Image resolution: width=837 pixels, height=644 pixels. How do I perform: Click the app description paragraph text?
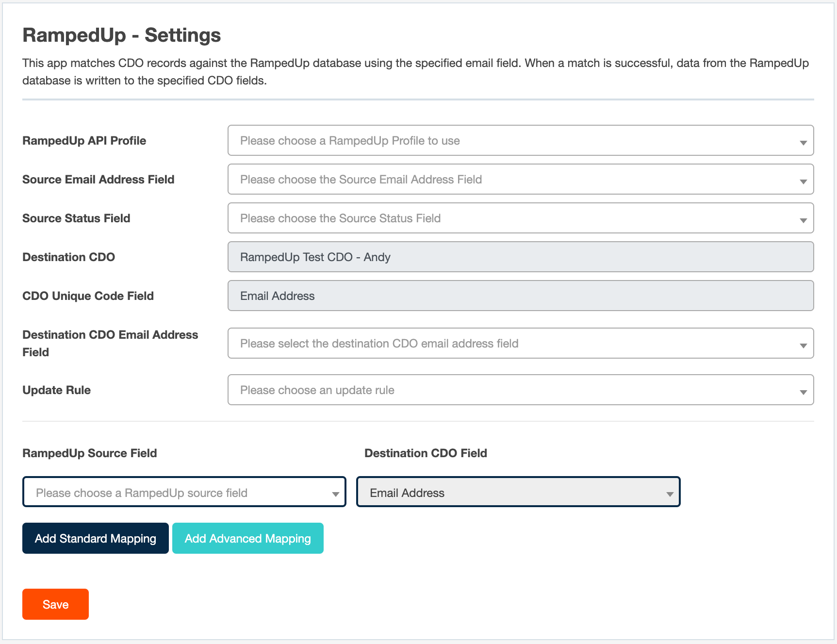[416, 72]
